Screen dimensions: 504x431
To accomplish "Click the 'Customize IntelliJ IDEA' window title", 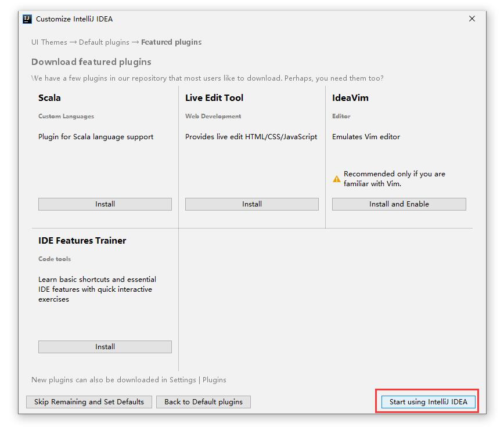I will (x=74, y=19).
